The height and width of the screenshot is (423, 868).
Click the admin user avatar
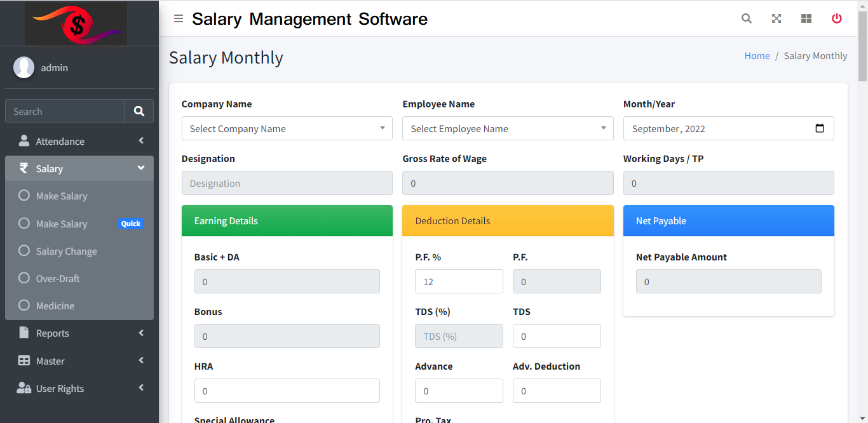coord(24,67)
